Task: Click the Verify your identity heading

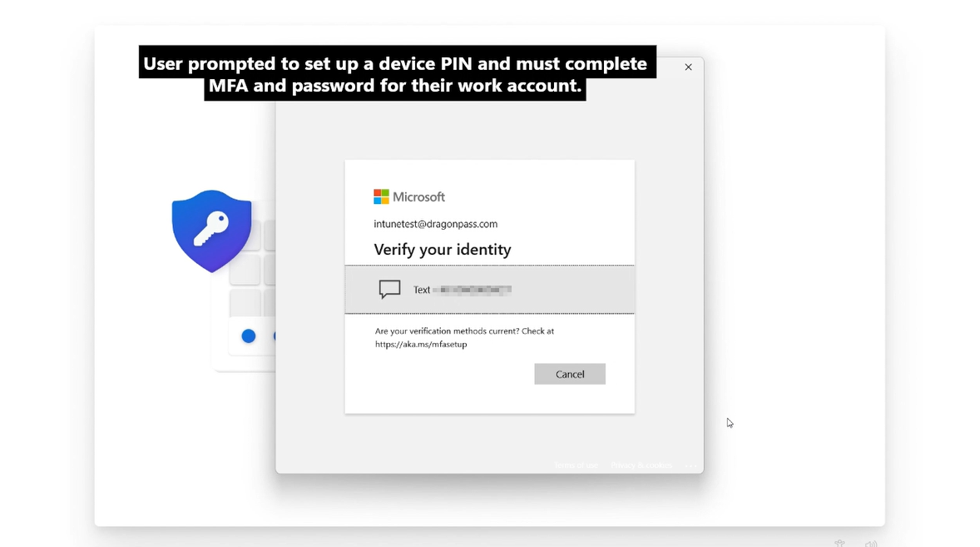Action: tap(443, 250)
